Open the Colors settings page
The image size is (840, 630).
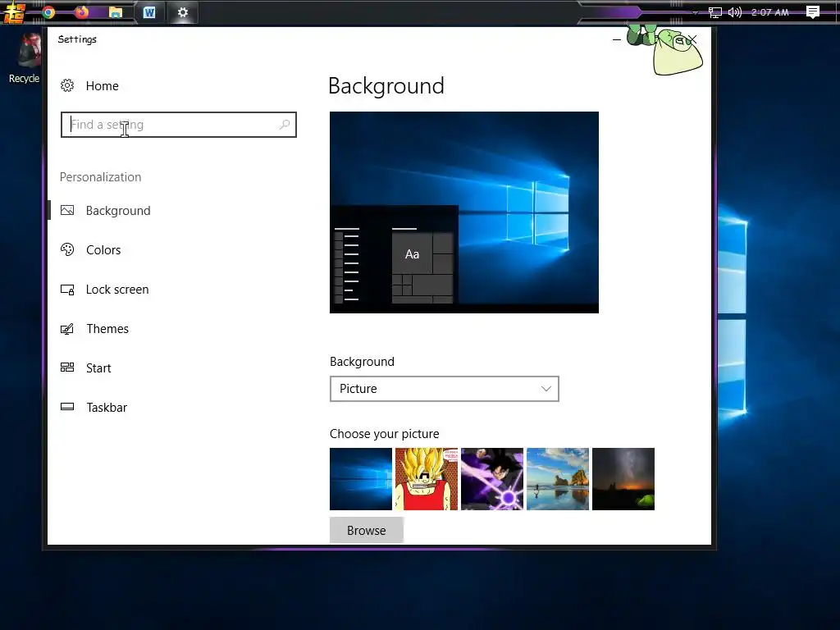(103, 249)
